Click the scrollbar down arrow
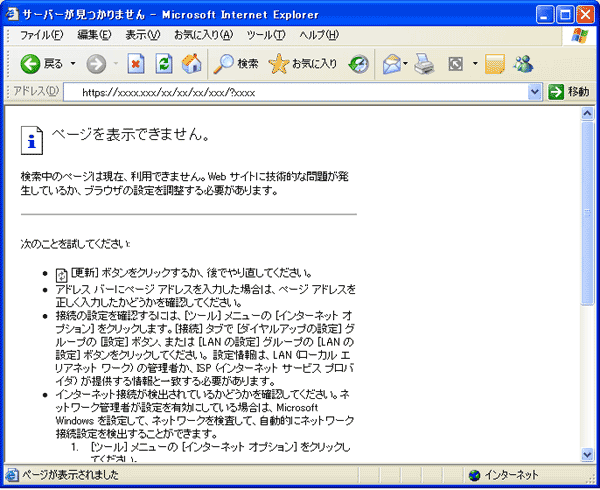Viewport: 600px width, 490px height. (x=587, y=454)
